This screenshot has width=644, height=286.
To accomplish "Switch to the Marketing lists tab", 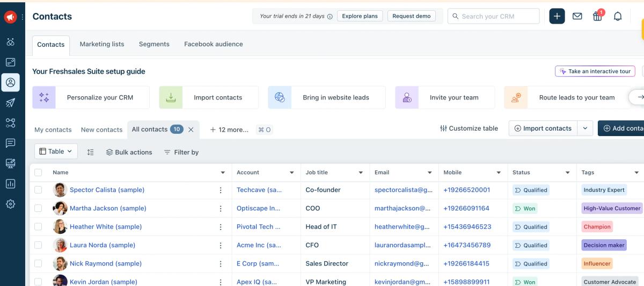I will point(102,44).
